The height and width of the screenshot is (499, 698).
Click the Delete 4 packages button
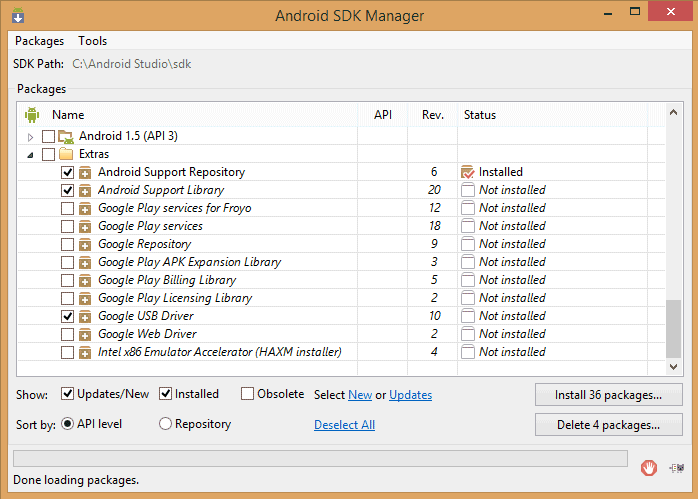[x=609, y=425]
